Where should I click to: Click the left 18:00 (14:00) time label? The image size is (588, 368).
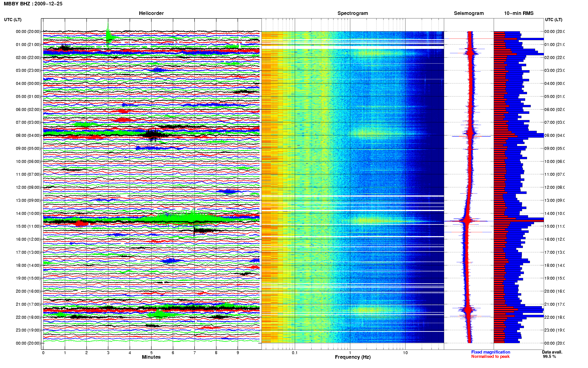[x=28, y=265]
